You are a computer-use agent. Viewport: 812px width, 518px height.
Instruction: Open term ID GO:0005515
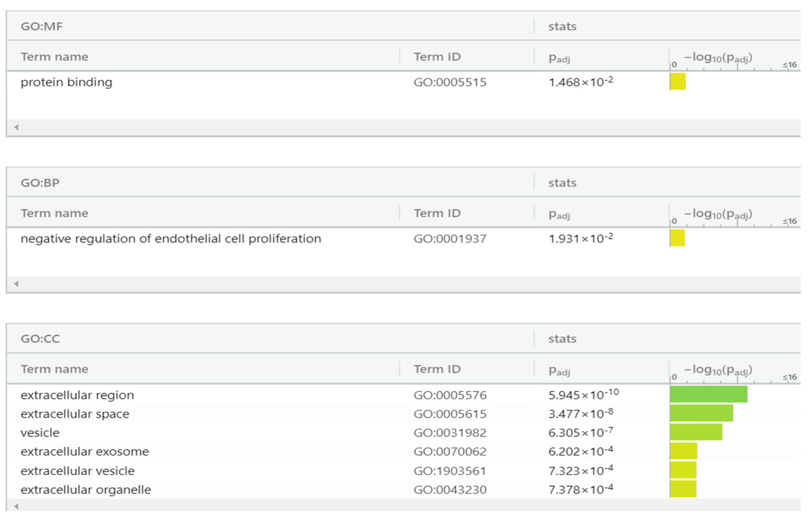[450, 82]
